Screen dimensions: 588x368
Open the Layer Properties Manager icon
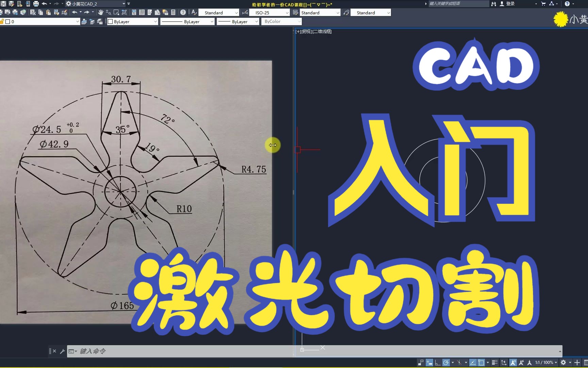point(84,21)
